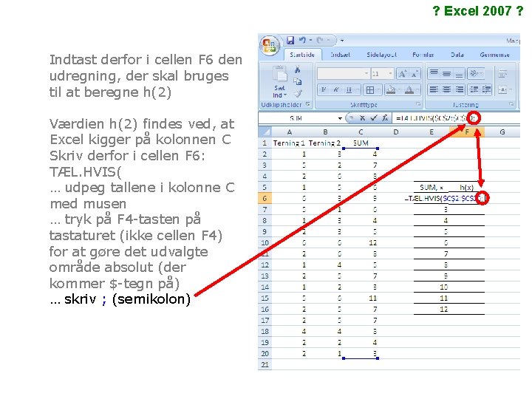Screen dimensions: 532x399
Task: Align text to middle of cell
Action: tap(446, 73)
